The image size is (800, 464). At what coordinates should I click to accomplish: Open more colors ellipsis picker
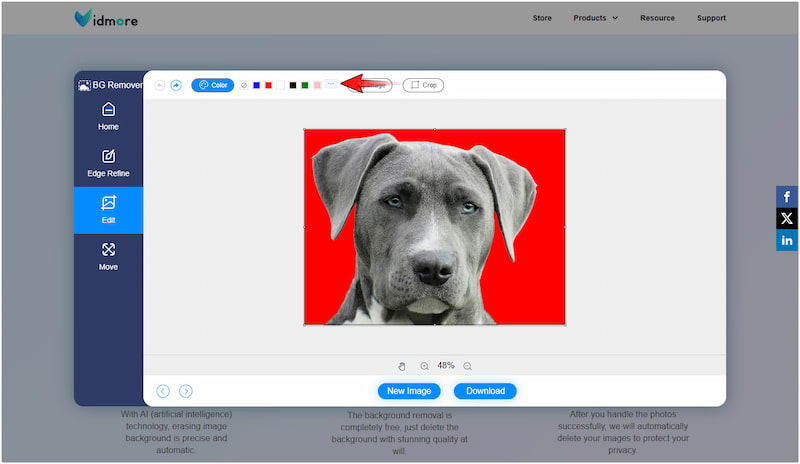(331, 85)
